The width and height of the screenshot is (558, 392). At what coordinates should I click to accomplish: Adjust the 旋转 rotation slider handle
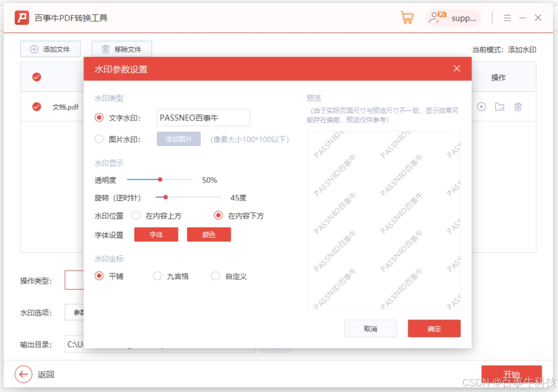[166, 197]
